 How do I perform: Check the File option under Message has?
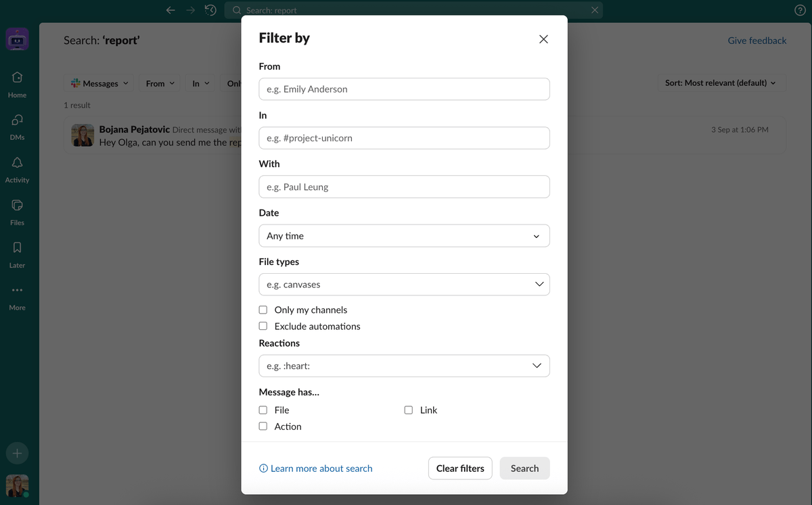coord(263,410)
